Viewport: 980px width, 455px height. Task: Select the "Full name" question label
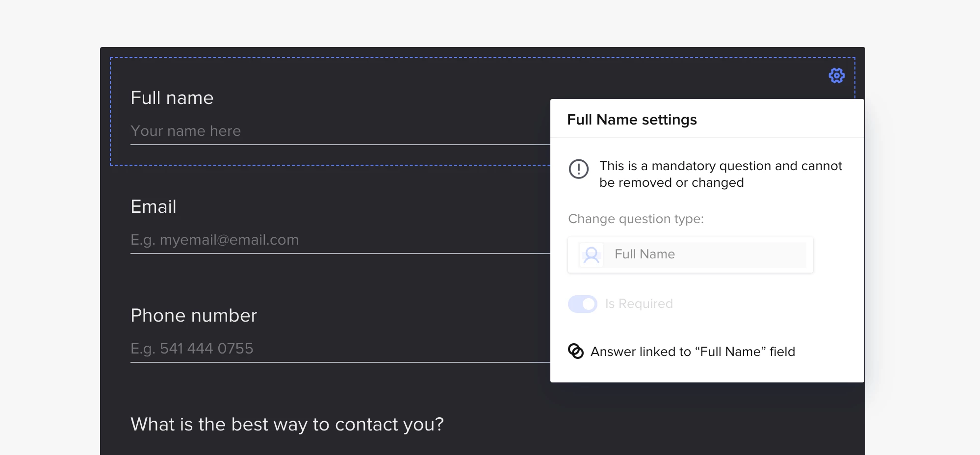point(172,98)
